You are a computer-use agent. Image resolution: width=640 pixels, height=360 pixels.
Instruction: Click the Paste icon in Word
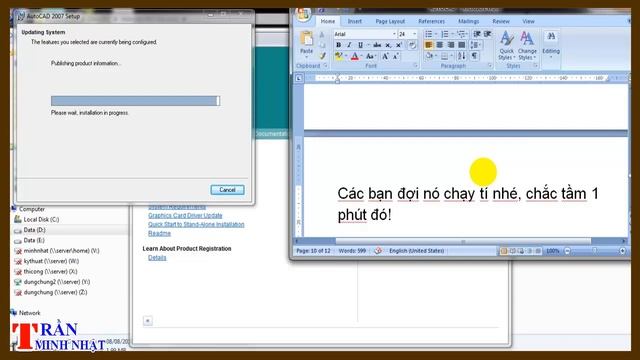pos(306,39)
